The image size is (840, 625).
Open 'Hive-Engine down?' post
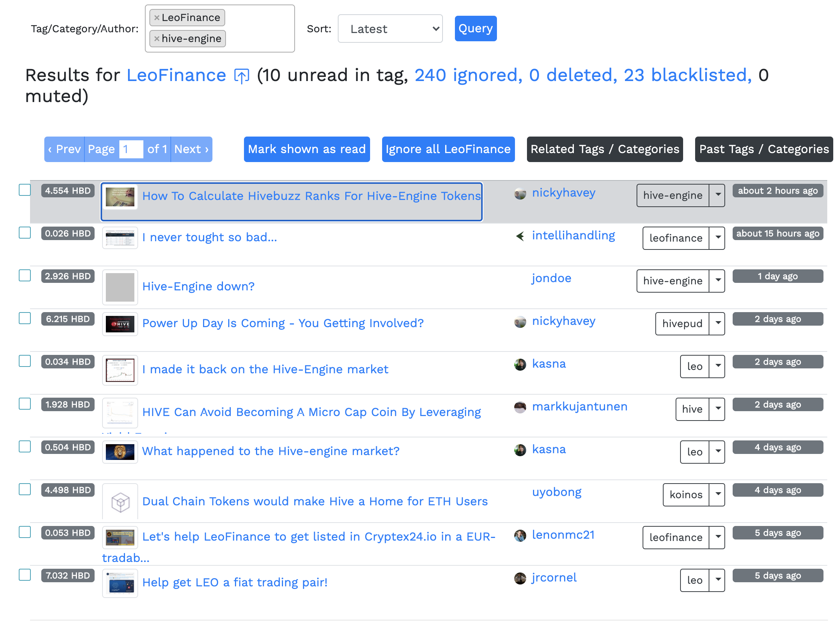198,286
